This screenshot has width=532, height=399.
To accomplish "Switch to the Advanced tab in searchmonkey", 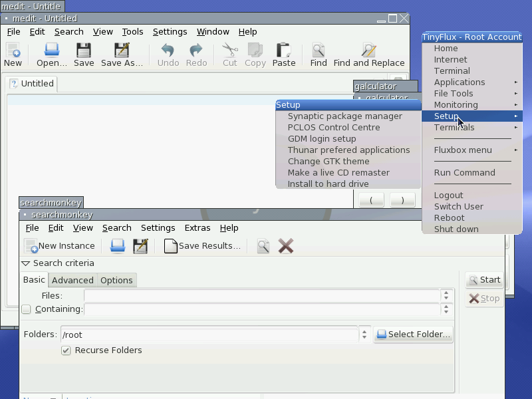I will tap(72, 280).
